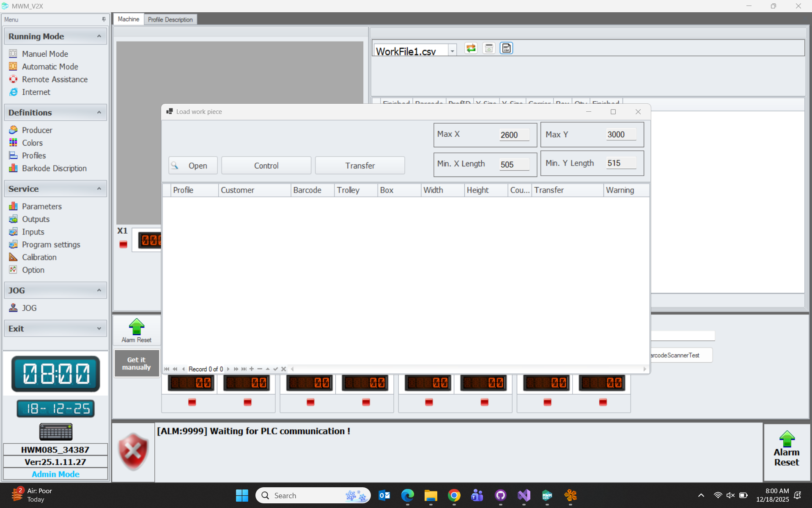
Task: Open the WorkFile1.csv dropdown arrow
Action: (452, 51)
